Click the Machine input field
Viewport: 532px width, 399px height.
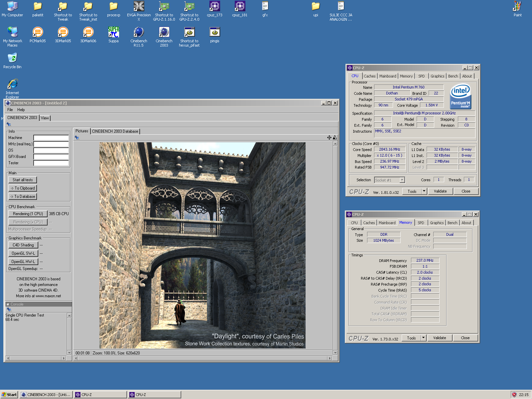(x=51, y=138)
